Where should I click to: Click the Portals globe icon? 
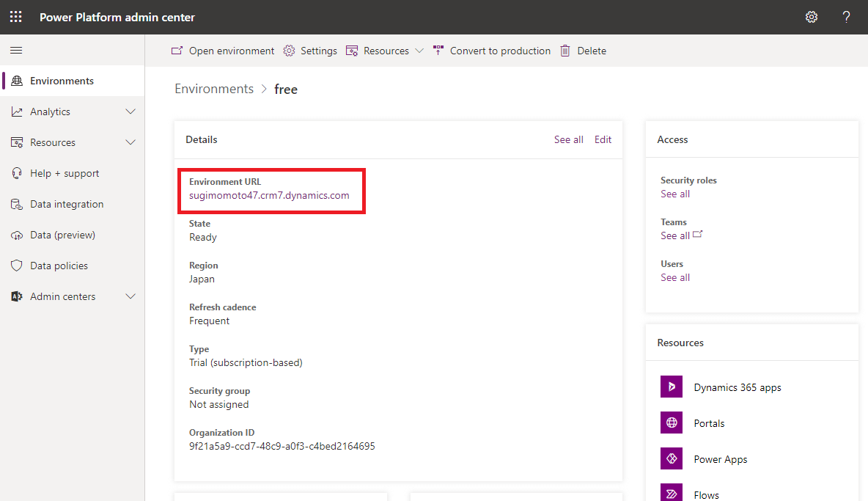click(672, 423)
